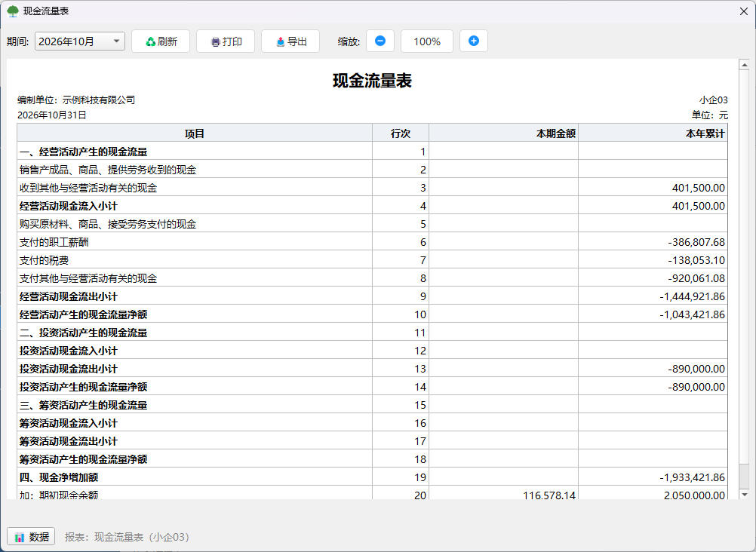Click the value -920,061.08

pos(696,278)
